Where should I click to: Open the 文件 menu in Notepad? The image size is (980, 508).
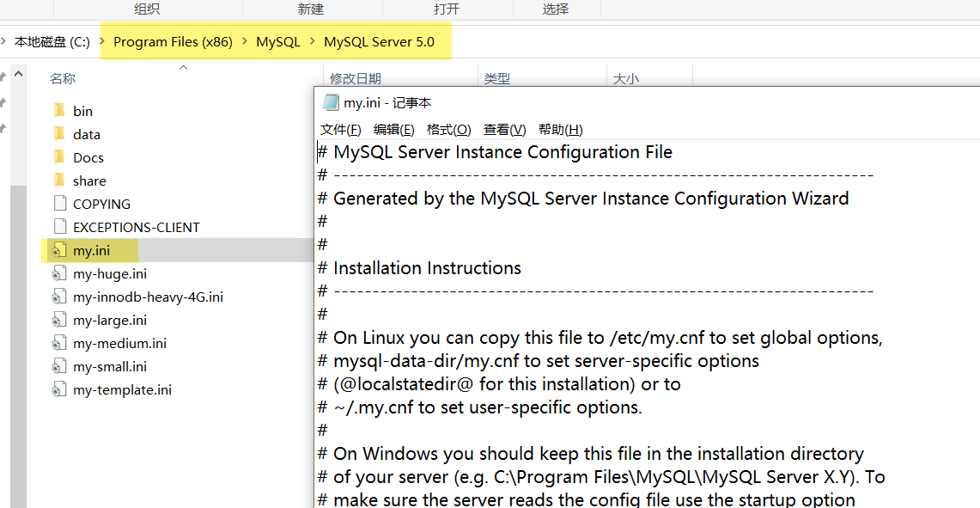click(x=338, y=129)
